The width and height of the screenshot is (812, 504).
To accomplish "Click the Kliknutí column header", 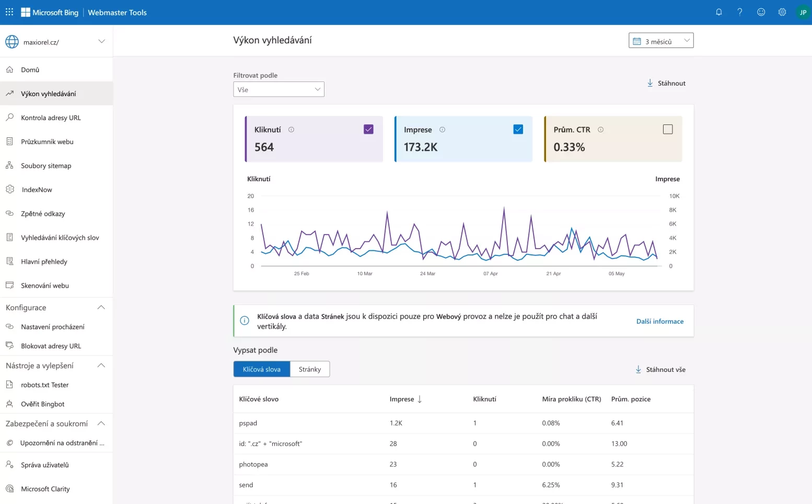I will [484, 399].
